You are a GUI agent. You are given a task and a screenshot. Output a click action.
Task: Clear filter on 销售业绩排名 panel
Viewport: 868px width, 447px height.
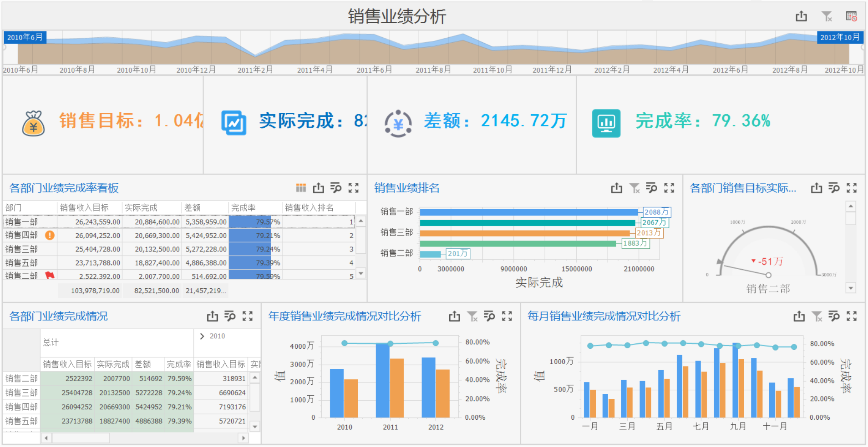(x=635, y=188)
